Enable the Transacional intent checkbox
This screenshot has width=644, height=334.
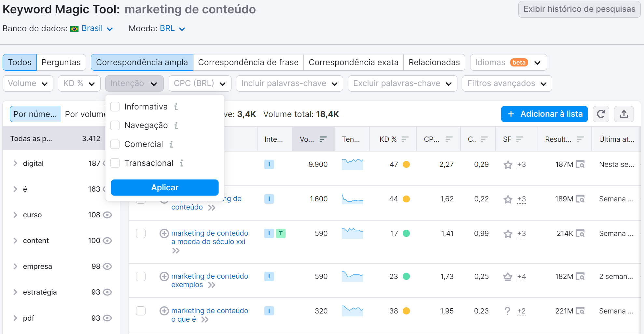click(115, 163)
